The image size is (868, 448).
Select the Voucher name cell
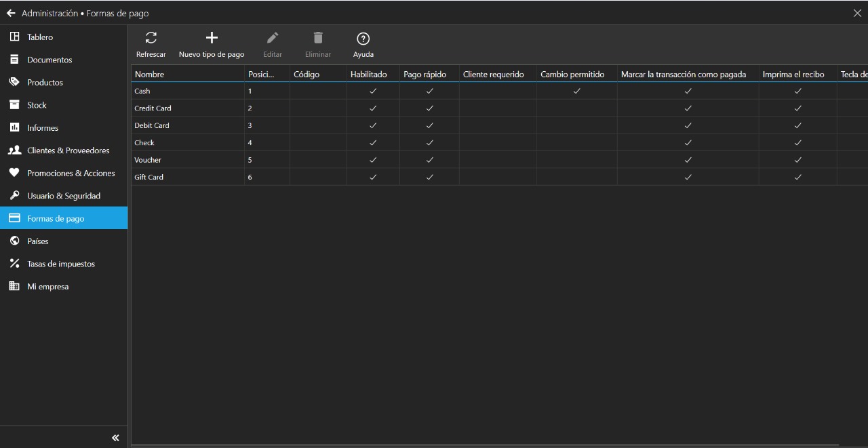pyautogui.click(x=188, y=160)
